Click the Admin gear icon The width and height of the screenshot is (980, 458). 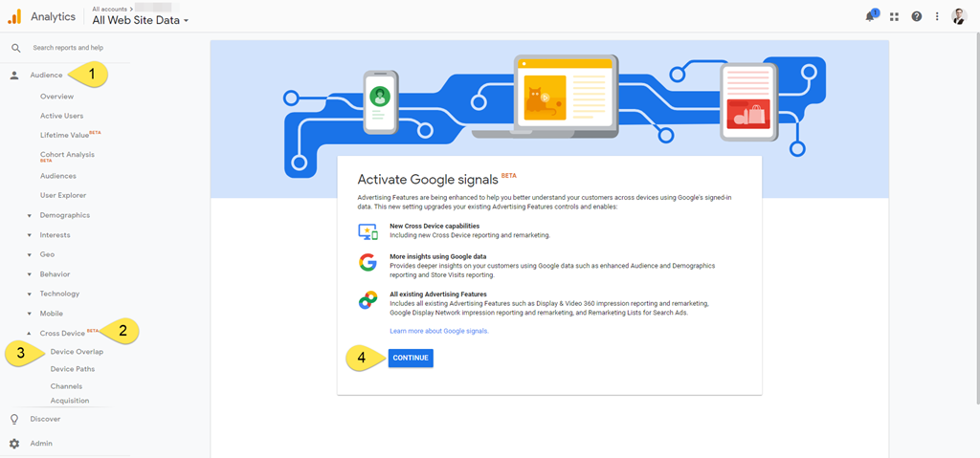click(14, 444)
